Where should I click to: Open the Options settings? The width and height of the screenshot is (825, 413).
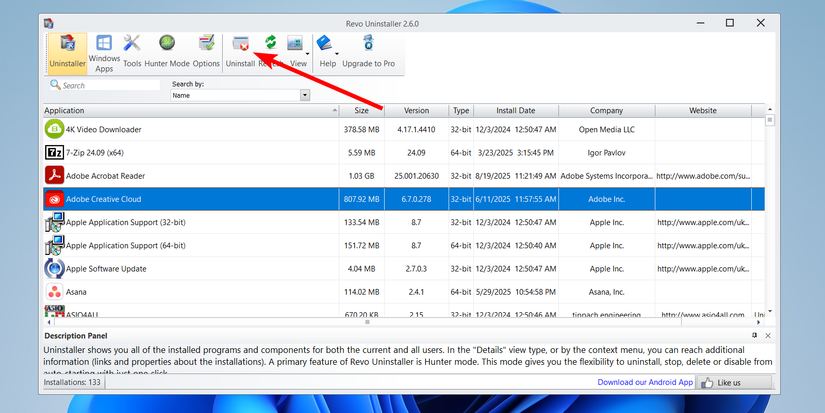click(x=206, y=52)
